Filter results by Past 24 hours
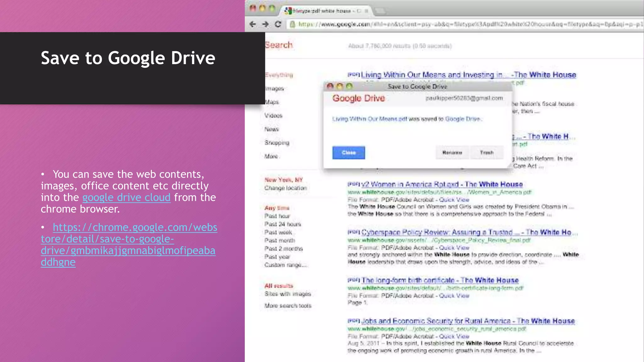The image size is (644, 362). pyautogui.click(x=283, y=224)
